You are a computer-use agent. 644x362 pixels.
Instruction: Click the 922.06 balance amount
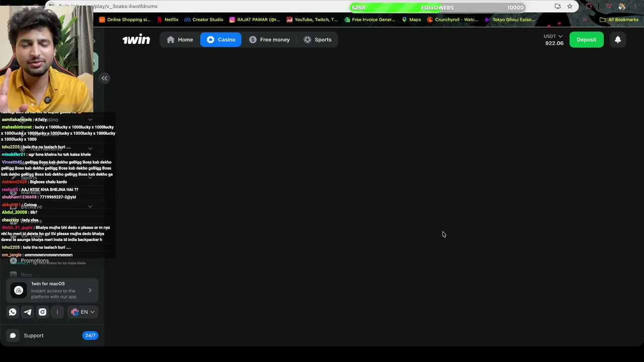554,43
